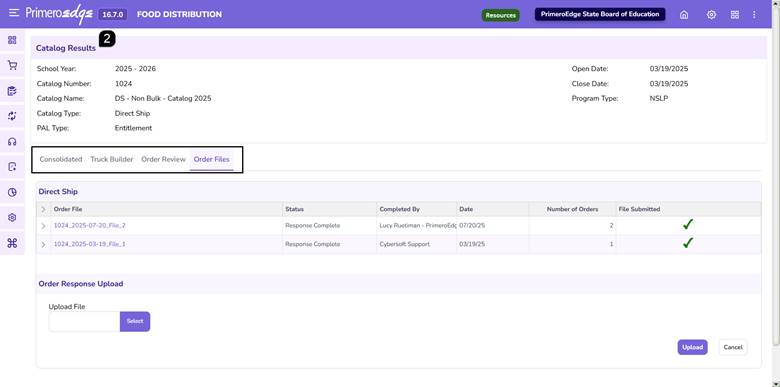780x387 pixels.
Task: Click catalog name DS - Non Bulk - Catalog 2025
Action: point(163,98)
